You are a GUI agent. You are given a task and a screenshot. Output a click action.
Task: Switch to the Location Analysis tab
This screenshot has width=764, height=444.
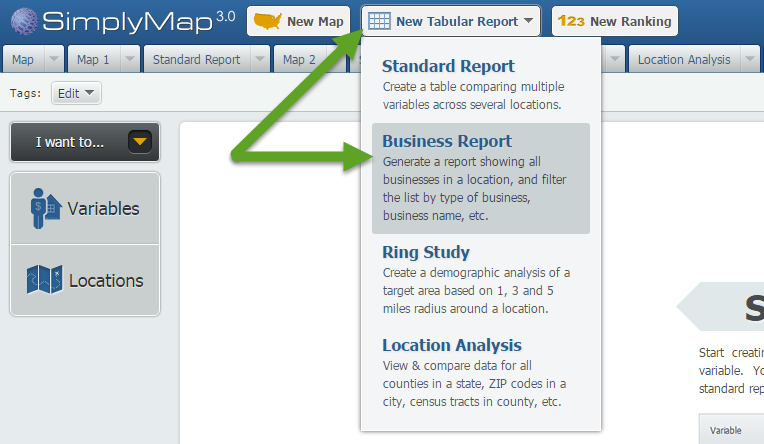point(684,59)
